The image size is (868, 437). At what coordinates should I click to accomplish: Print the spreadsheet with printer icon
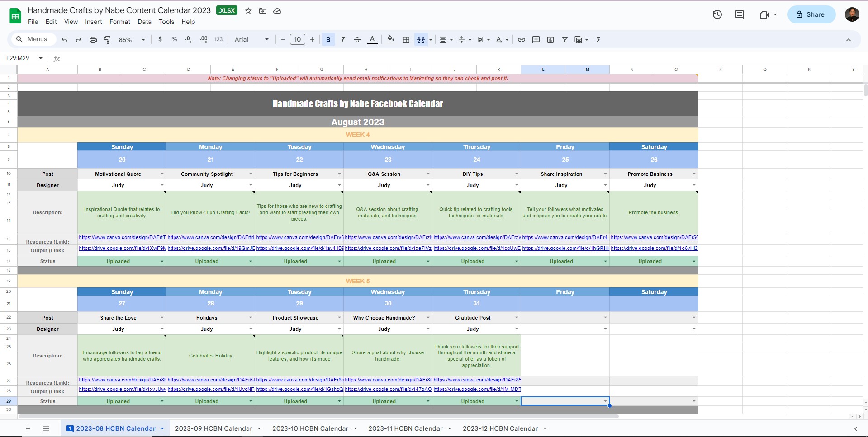(93, 40)
